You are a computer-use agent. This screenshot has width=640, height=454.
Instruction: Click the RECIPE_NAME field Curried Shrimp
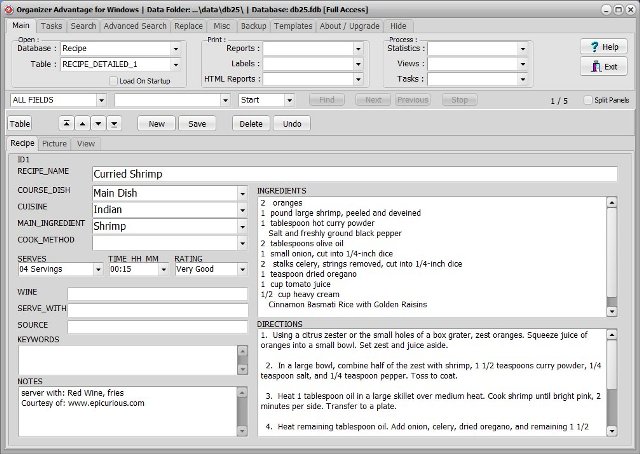(355, 174)
